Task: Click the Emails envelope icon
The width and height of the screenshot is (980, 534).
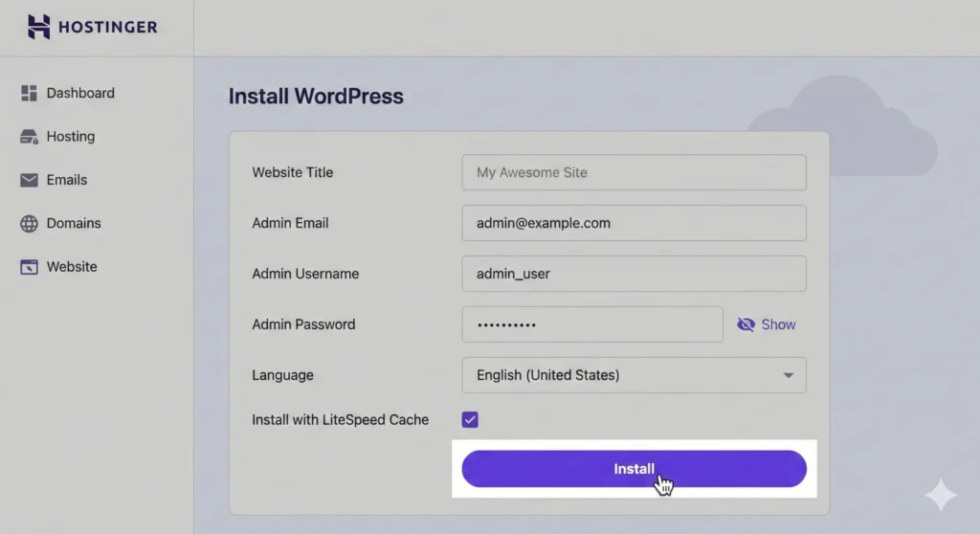Action: (x=29, y=180)
